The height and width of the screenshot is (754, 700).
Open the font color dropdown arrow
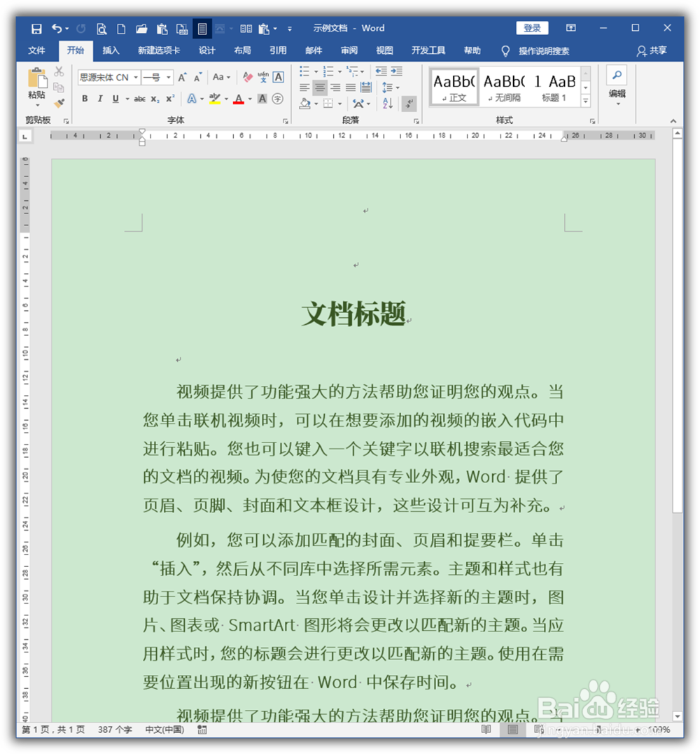click(249, 99)
